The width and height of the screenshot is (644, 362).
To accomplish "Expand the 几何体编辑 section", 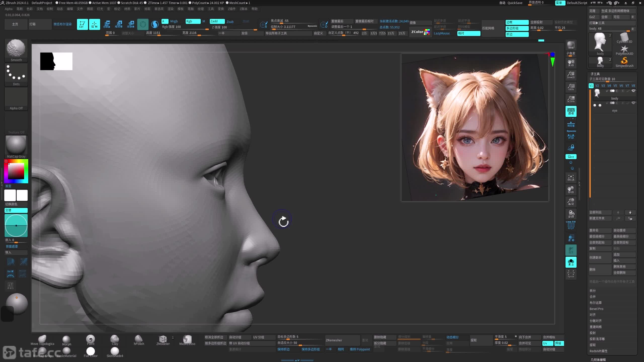I will [x=598, y=360].
